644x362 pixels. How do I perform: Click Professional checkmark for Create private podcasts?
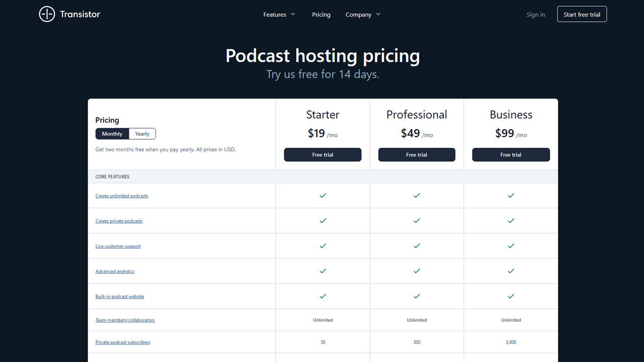click(417, 221)
